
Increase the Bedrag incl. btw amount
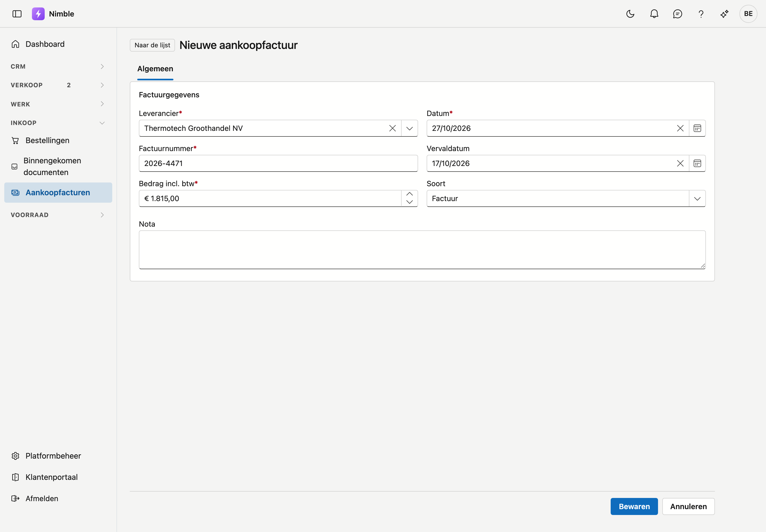coord(409,194)
